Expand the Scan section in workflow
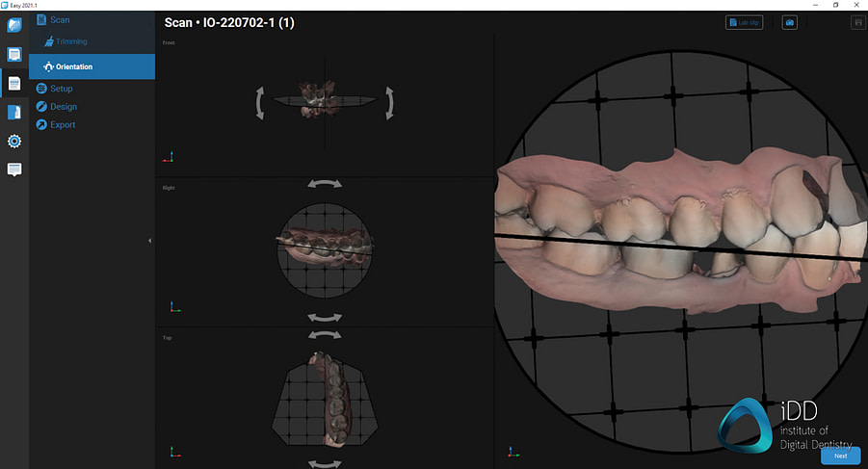Viewport: 868px width, 469px height. click(x=59, y=19)
